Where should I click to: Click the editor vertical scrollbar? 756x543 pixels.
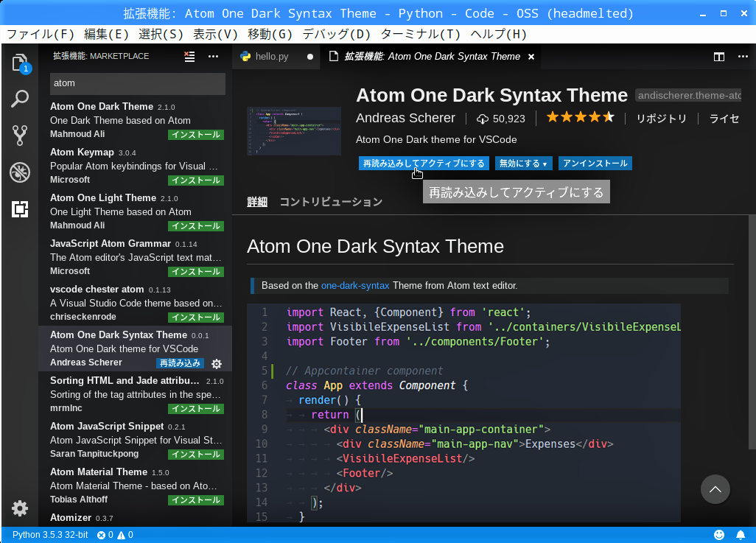click(752, 333)
